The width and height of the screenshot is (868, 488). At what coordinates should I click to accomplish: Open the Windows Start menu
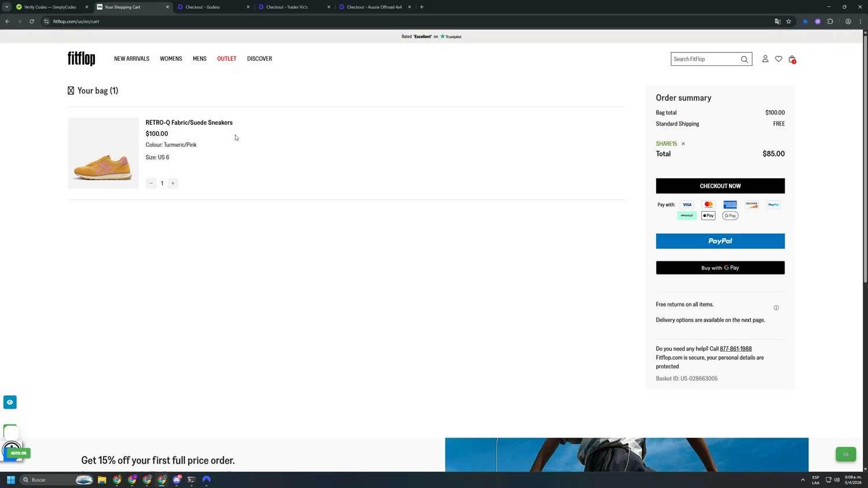pyautogui.click(x=10, y=480)
